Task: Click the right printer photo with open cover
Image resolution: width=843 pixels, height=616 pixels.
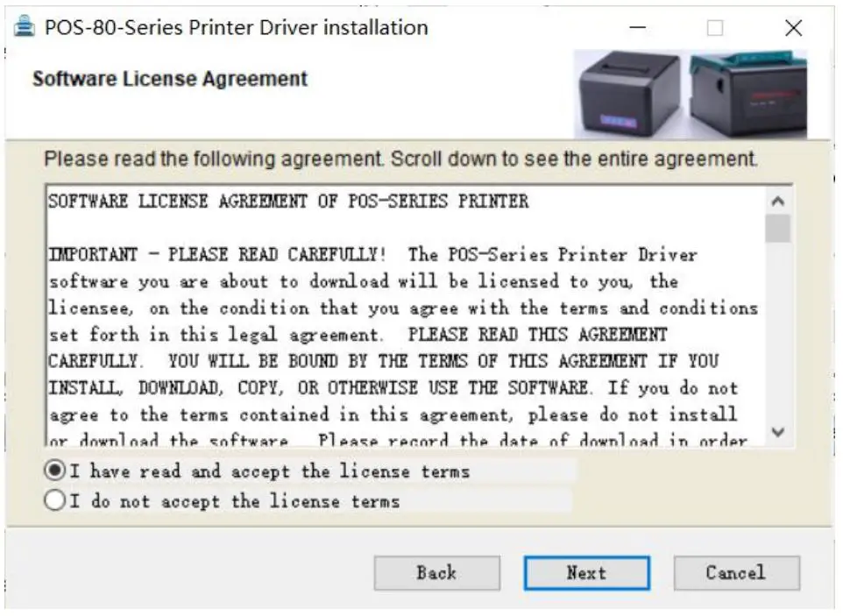Action: pos(747,93)
